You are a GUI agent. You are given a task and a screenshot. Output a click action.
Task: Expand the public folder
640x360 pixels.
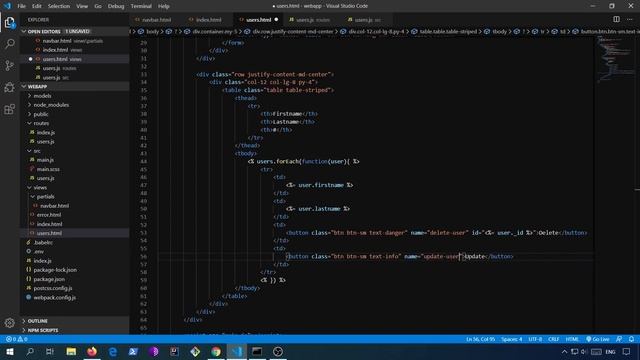click(41, 114)
